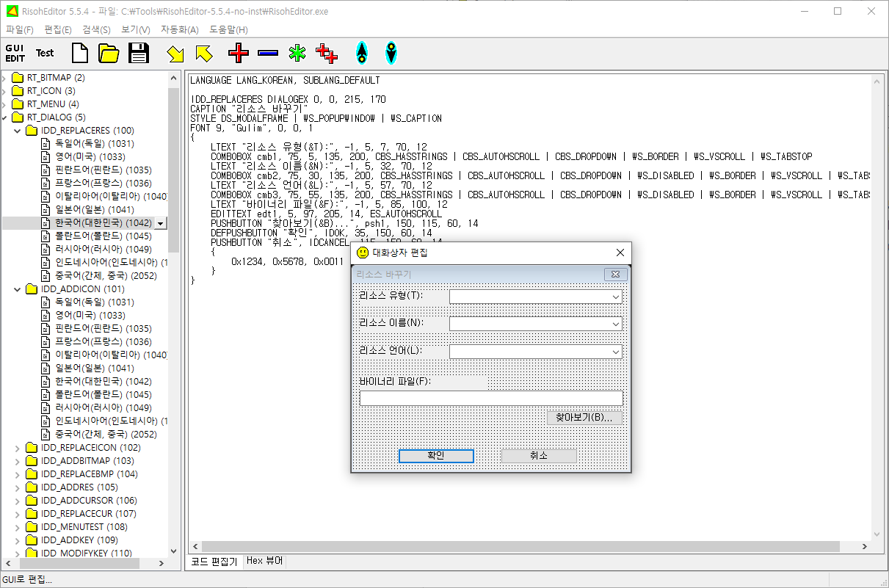This screenshot has height=588, width=889.
Task: Close the 대화상자 편집 window
Action: 620,253
